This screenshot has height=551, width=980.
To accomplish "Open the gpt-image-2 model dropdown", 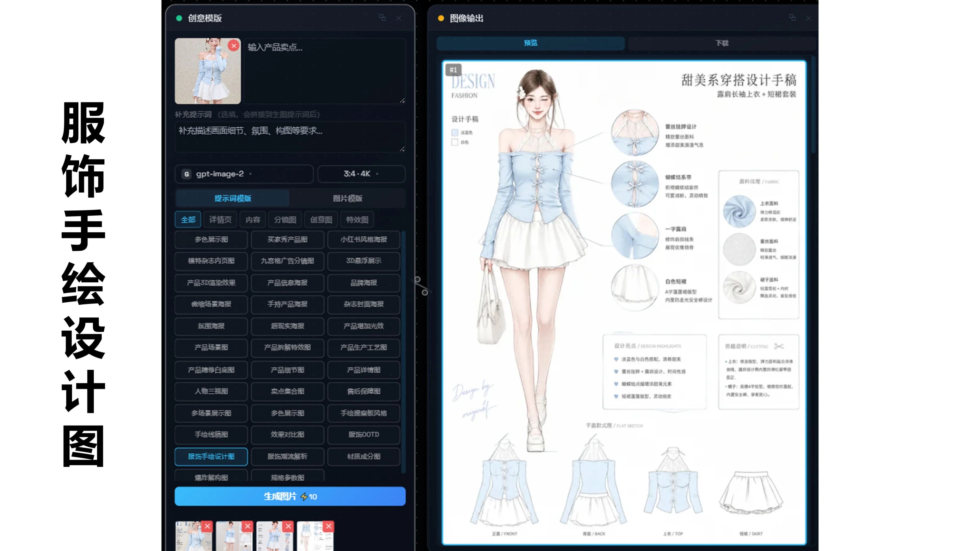I will pyautogui.click(x=244, y=174).
